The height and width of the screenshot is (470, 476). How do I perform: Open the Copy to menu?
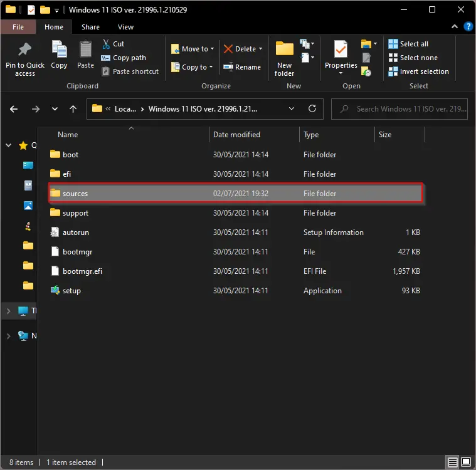192,67
